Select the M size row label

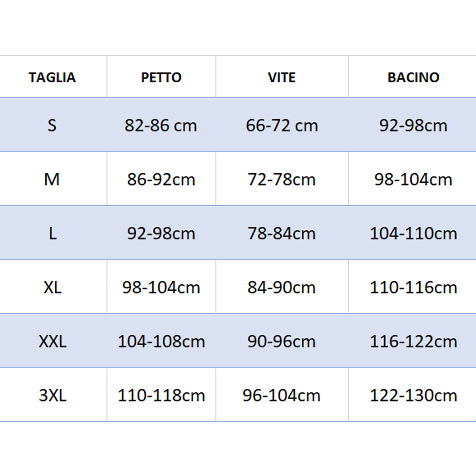coord(52,179)
